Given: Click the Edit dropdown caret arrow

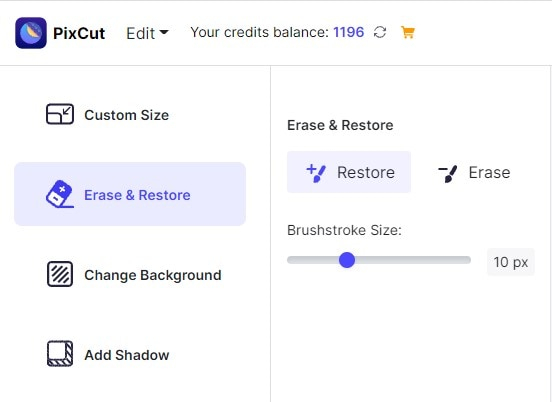Looking at the screenshot, I should pyautogui.click(x=164, y=32).
